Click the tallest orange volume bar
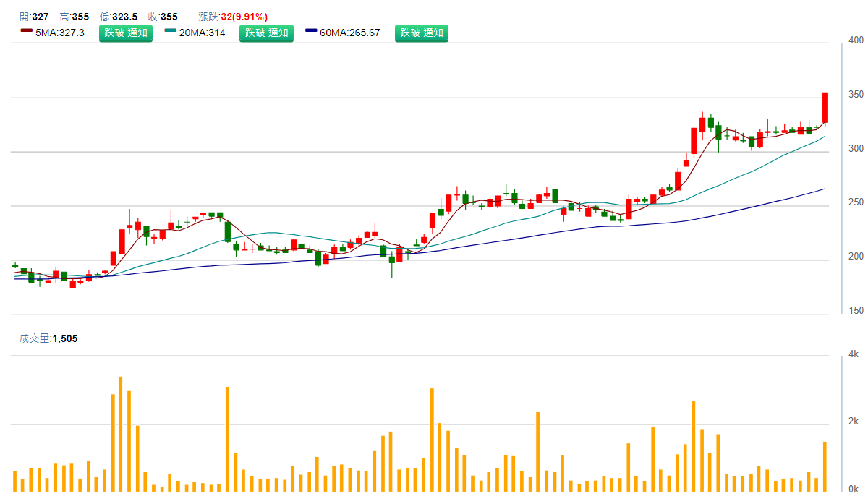 pyautogui.click(x=120, y=434)
